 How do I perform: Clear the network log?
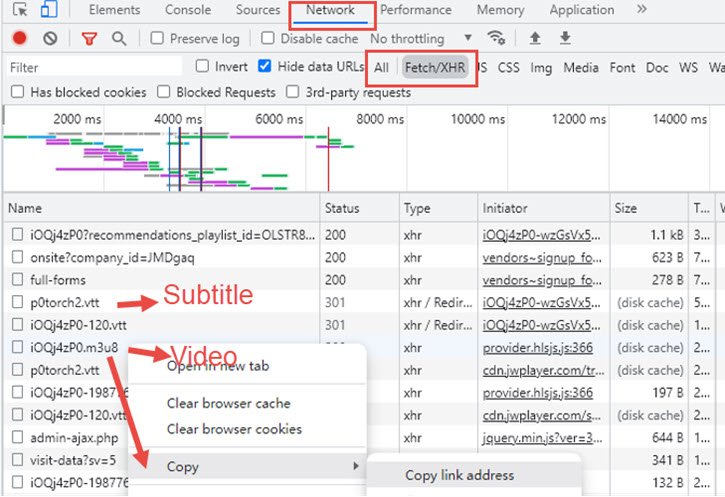tap(50, 38)
